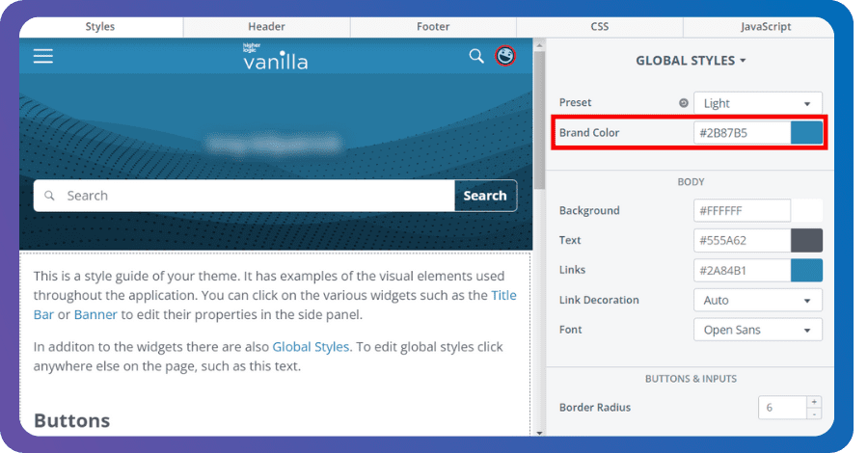Screen dimensions: 868x453
Task: Open the CSS tab
Action: (x=599, y=27)
